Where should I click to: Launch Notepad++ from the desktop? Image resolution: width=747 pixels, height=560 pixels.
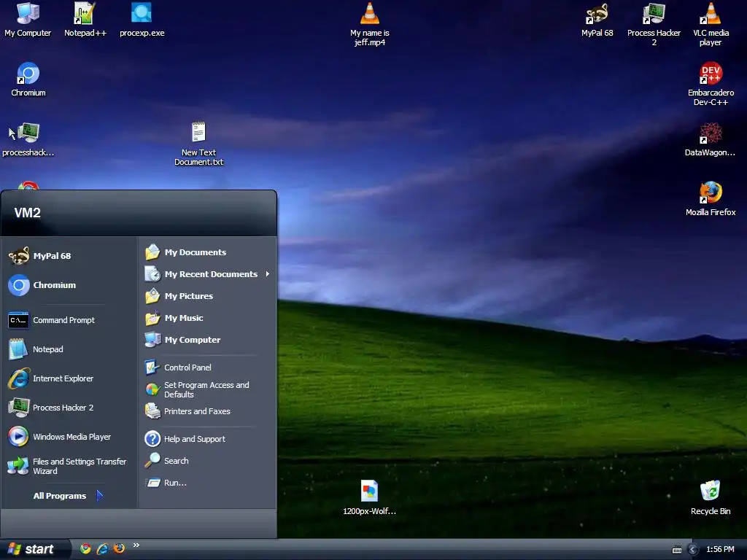click(85, 20)
